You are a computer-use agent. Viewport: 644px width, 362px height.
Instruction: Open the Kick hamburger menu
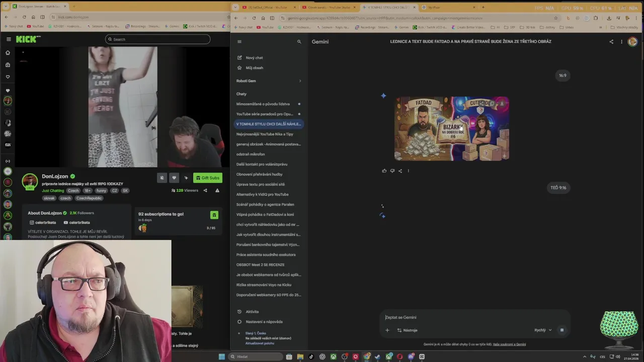coord(9,39)
